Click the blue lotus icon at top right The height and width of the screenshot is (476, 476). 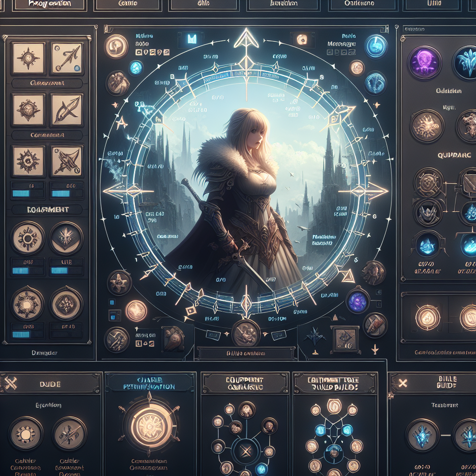point(466,63)
